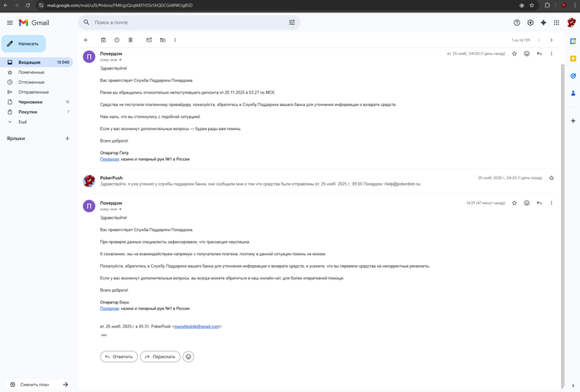Screen dimensions: 580x392
Task: Mark conversation as unread envelope icon
Action: 149,40
